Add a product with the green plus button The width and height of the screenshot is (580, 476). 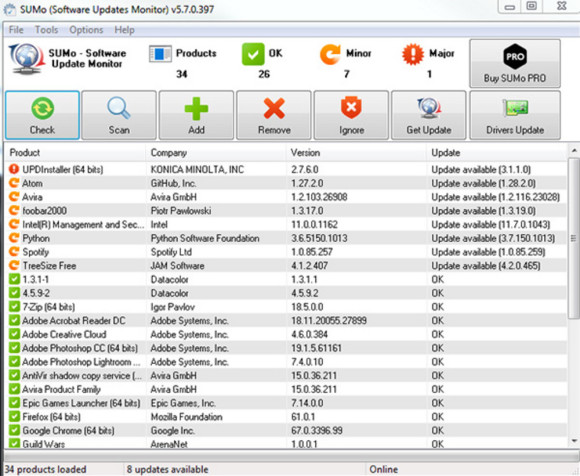[196, 115]
